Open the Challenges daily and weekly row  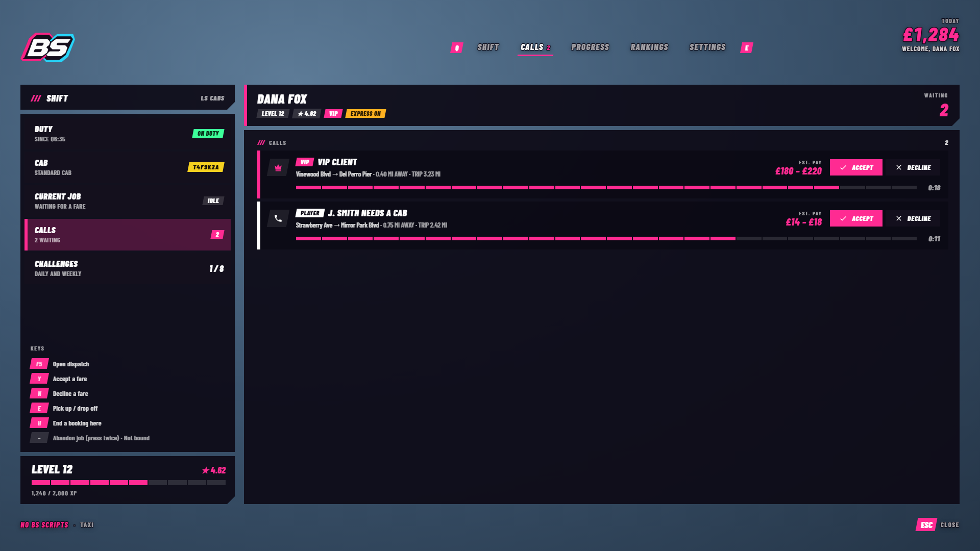coord(128,268)
